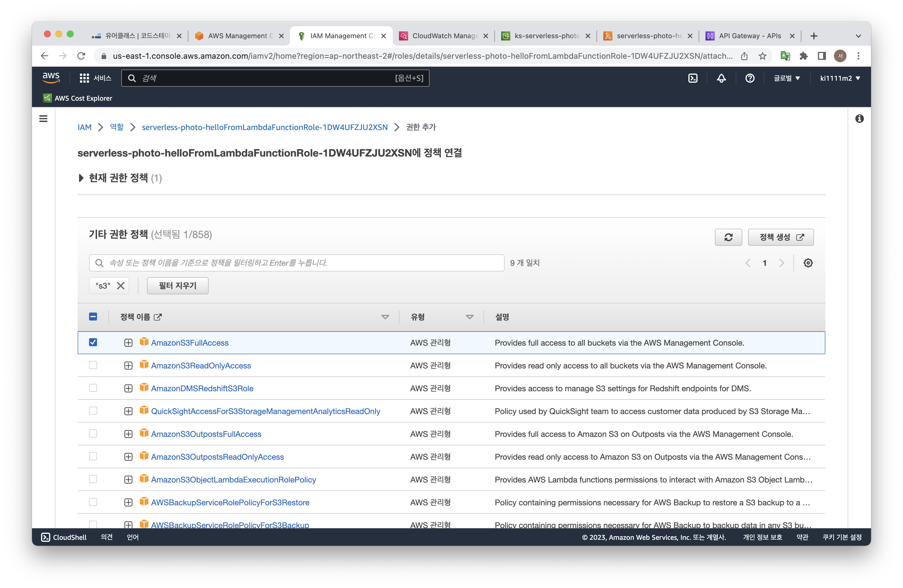Screen dimensions: 903x588
Task: Sort by the 정책 이름 column arrow
Action: click(385, 317)
